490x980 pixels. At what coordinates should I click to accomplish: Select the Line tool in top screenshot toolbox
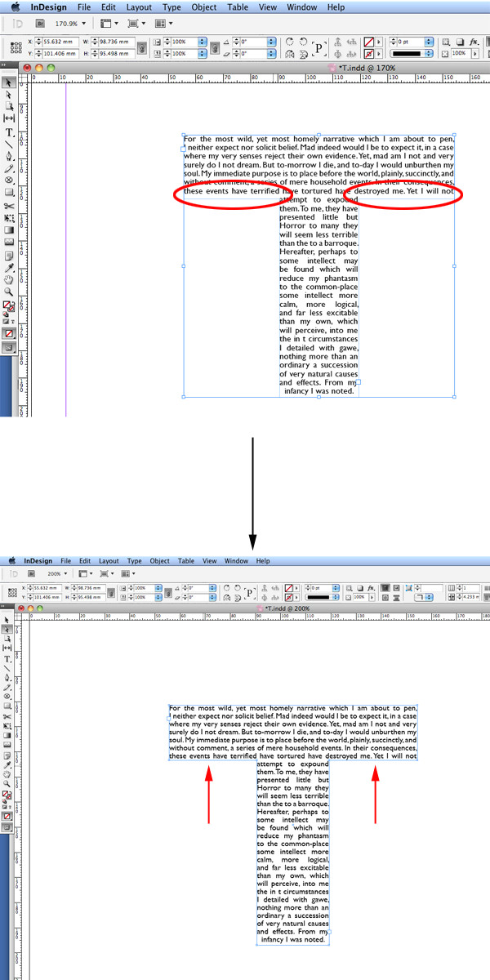[x=9, y=144]
